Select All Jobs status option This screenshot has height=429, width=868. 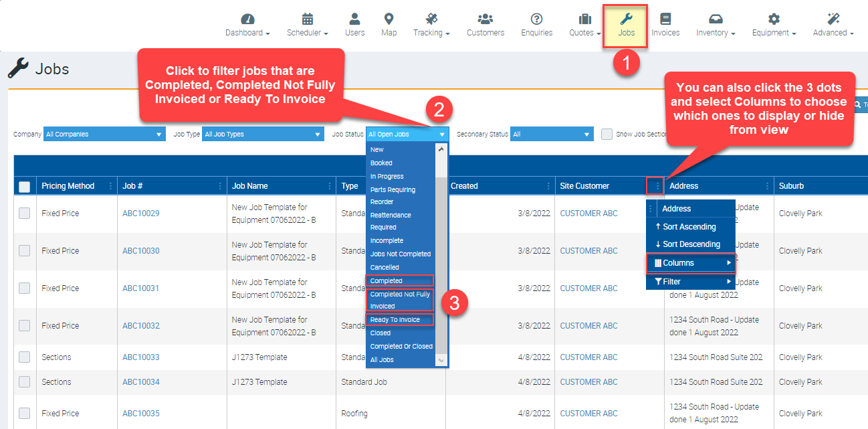[x=400, y=359]
